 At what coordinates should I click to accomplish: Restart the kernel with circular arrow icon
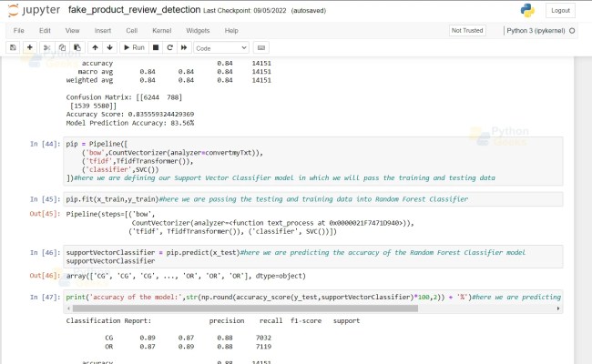(169, 47)
